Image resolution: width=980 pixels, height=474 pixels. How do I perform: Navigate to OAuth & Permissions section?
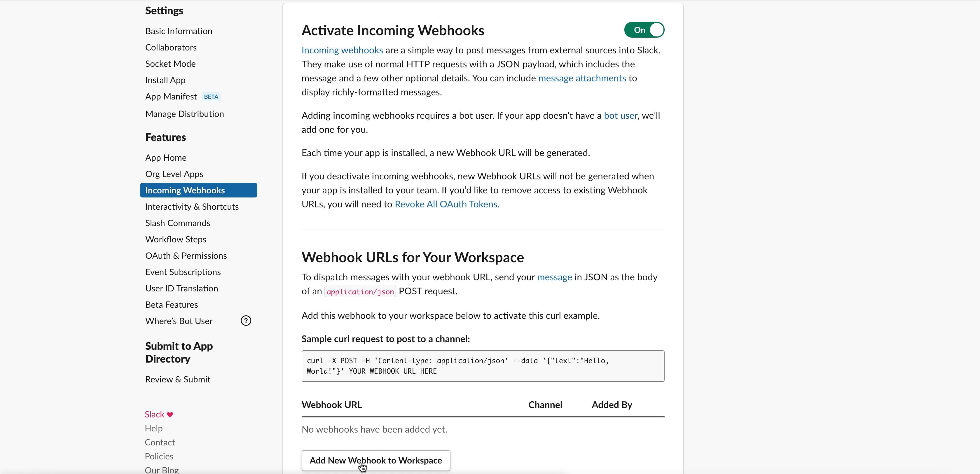[x=186, y=255]
